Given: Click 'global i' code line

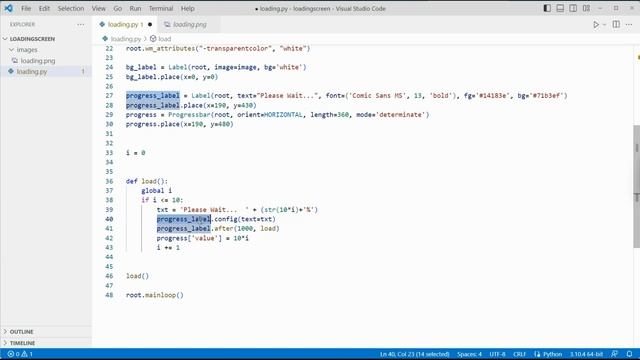Looking at the screenshot, I should [x=156, y=191].
